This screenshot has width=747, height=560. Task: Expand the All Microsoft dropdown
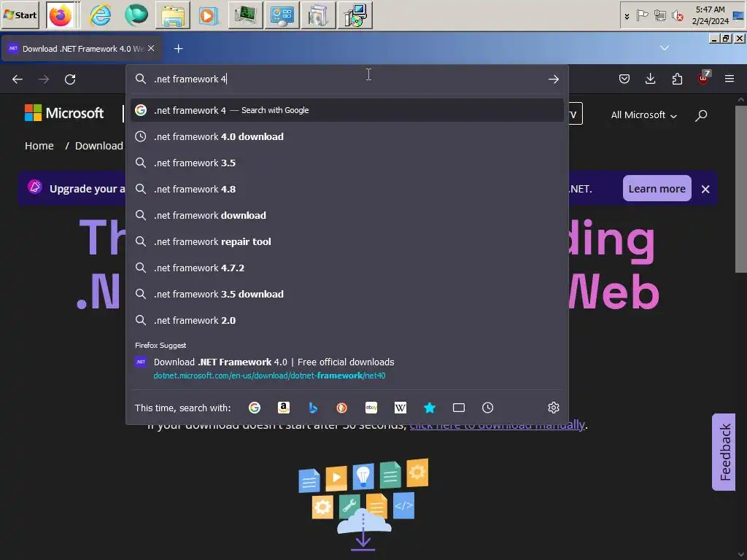643,115
